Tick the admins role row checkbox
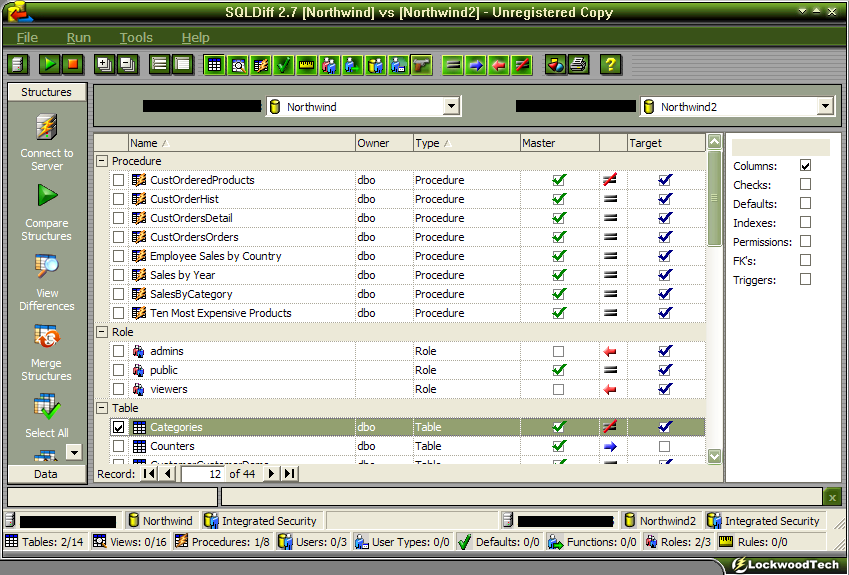Viewport: 849px width, 575px height. [x=119, y=351]
